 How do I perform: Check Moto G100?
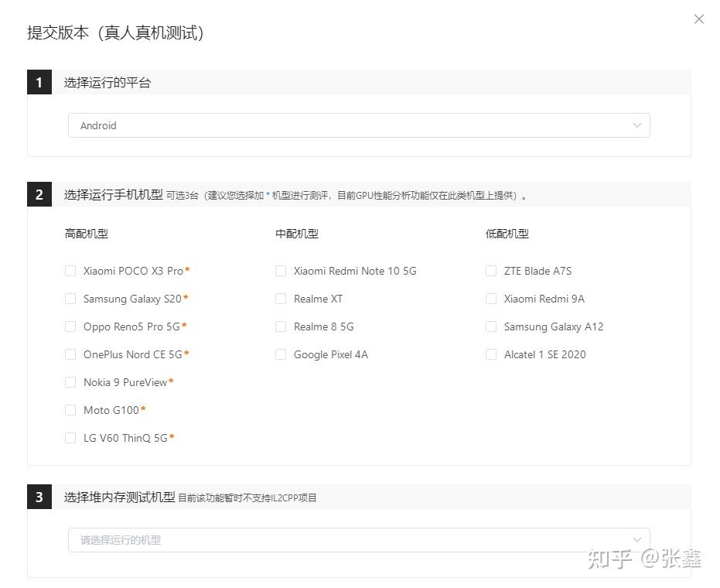70,410
